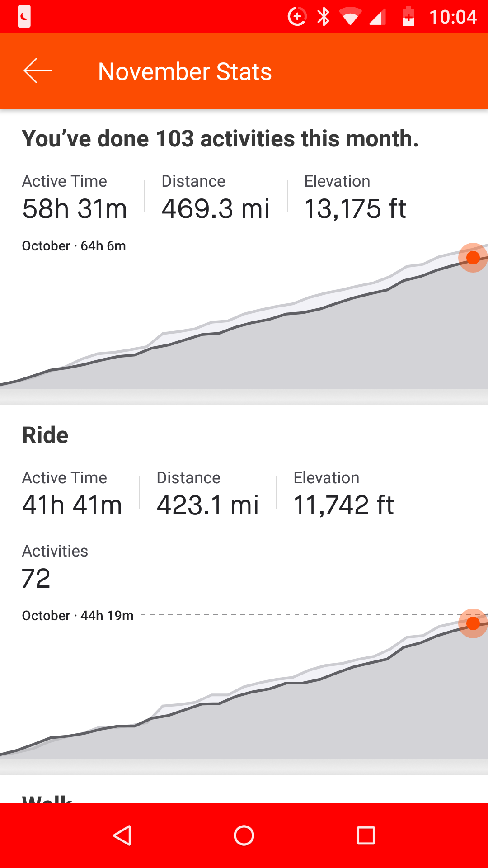The width and height of the screenshot is (488, 868).
Task: Tap the October 64h 6m comparison label
Action: coord(74,246)
